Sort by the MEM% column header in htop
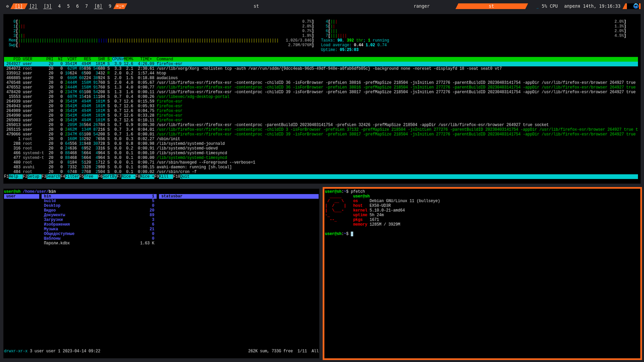The height and width of the screenshot is (362, 644). tap(129, 59)
